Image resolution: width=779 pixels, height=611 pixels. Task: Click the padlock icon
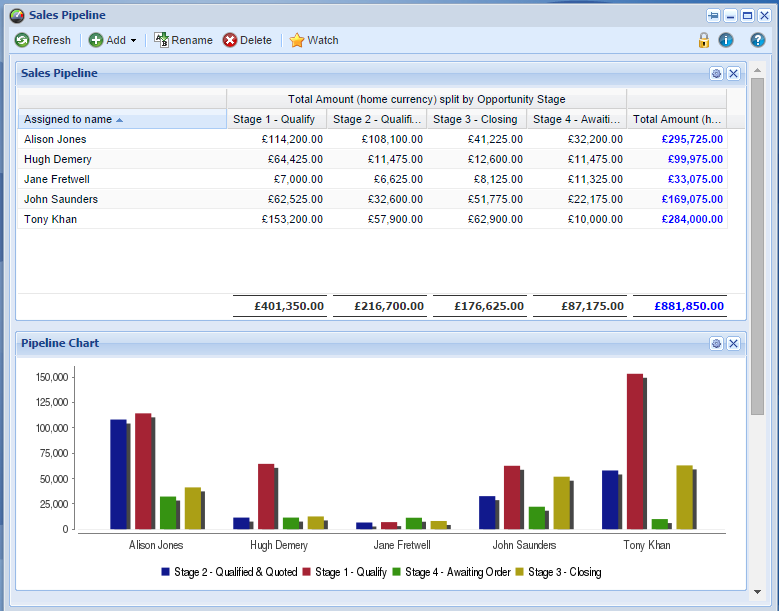click(x=703, y=40)
